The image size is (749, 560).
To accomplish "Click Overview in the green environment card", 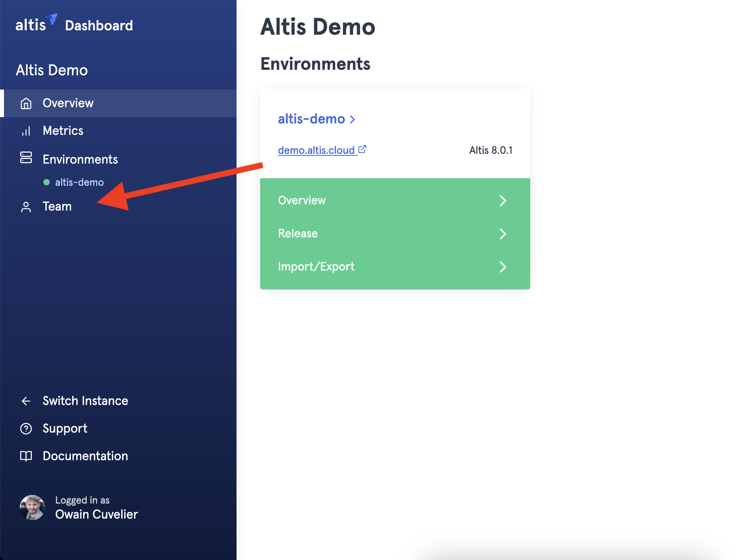I will 302,200.
